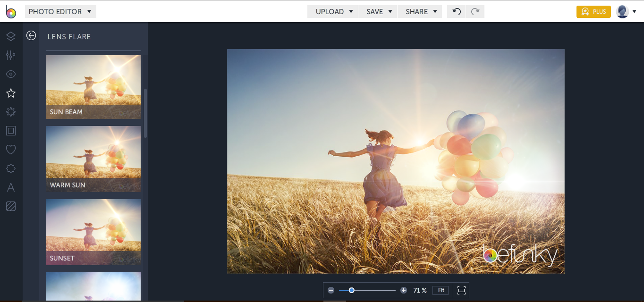This screenshot has width=644, height=302.
Task: Select the Effects star icon
Action: [11, 93]
